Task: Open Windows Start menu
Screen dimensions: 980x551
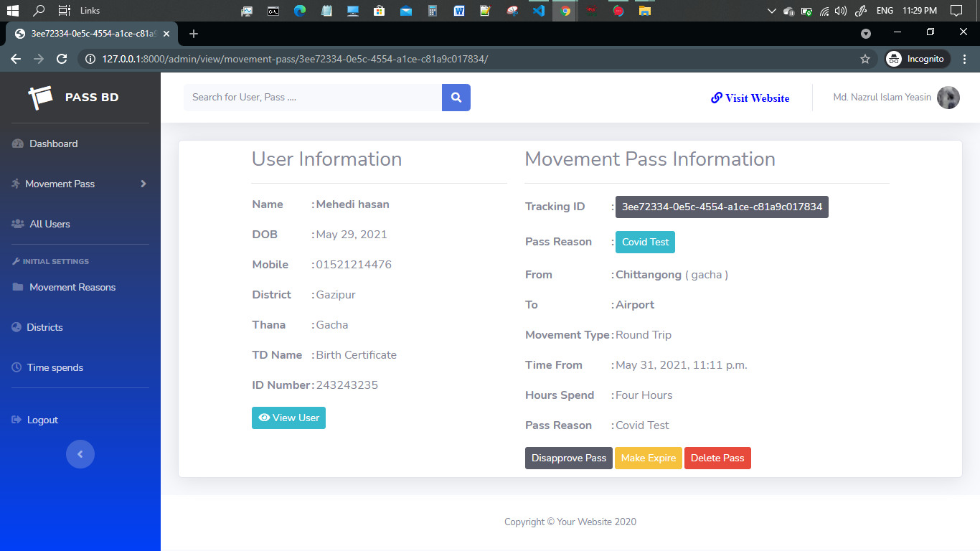Action: pos(12,11)
